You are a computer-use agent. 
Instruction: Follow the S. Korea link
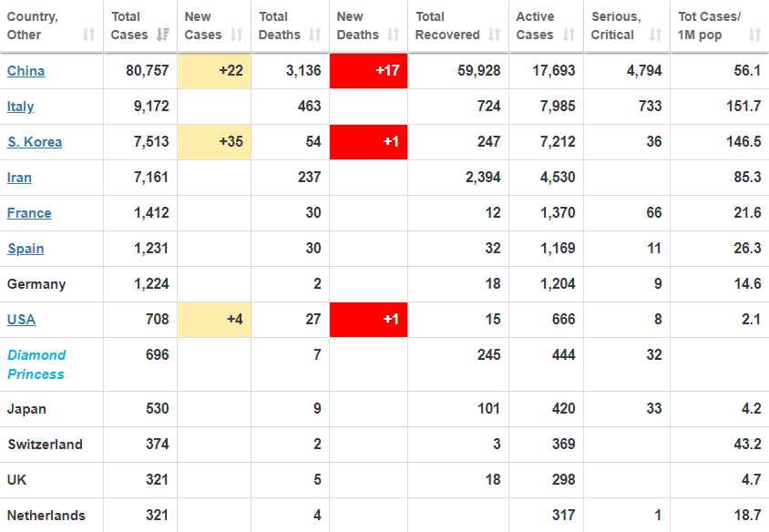click(x=35, y=142)
